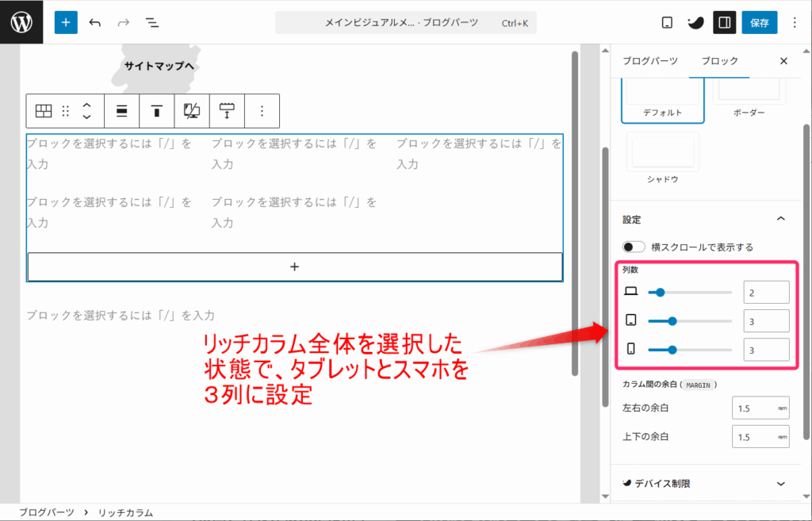Adjust the smartphone column count slider
Image resolution: width=812 pixels, height=521 pixels.
tap(690, 350)
